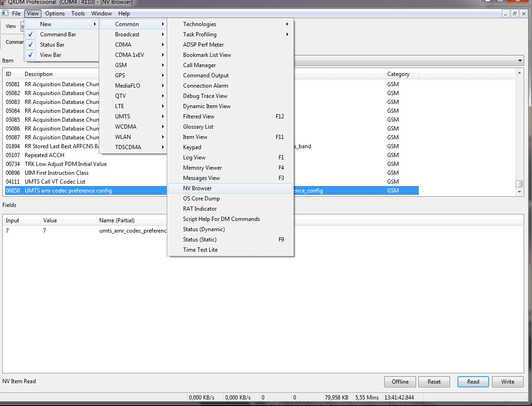Select row 06850 UMTS amr codec preference config

(x=86, y=191)
